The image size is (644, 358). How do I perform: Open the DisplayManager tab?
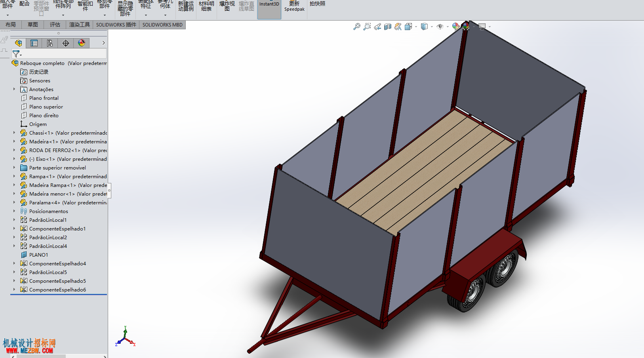[82, 43]
